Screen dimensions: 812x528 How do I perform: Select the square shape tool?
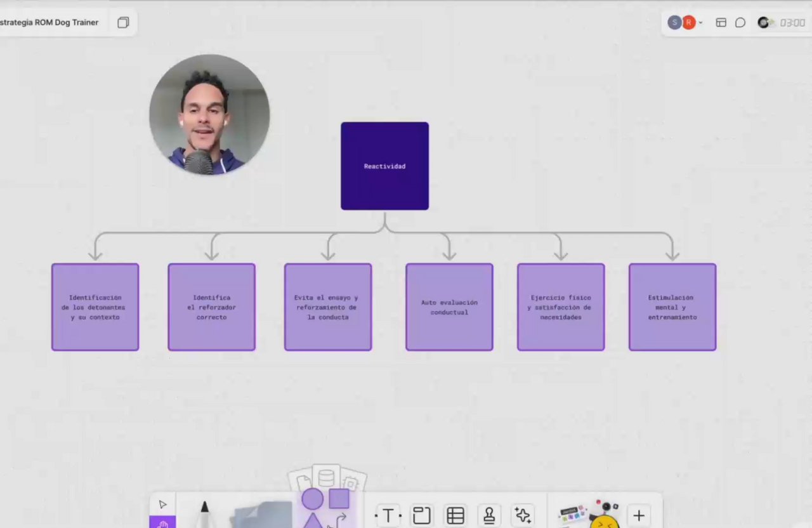(339, 499)
